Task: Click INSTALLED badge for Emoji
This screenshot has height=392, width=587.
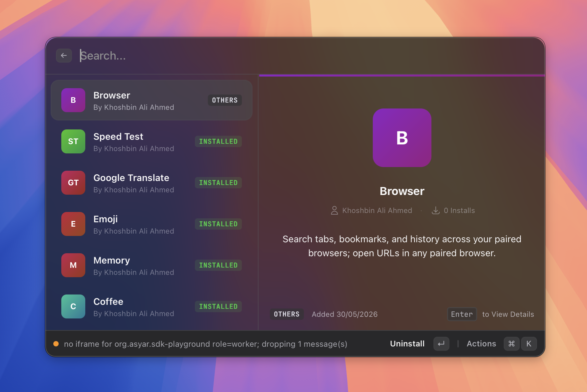Action: [x=218, y=224]
